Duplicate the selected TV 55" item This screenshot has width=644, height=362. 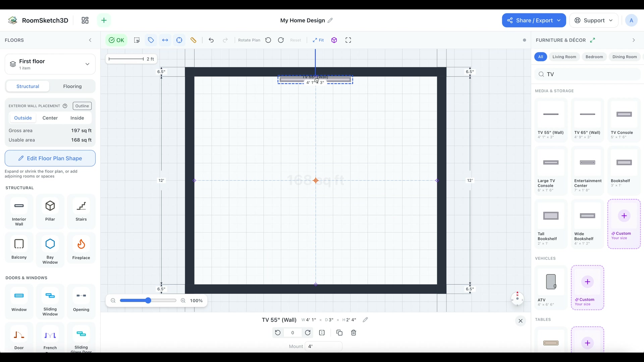339,333
